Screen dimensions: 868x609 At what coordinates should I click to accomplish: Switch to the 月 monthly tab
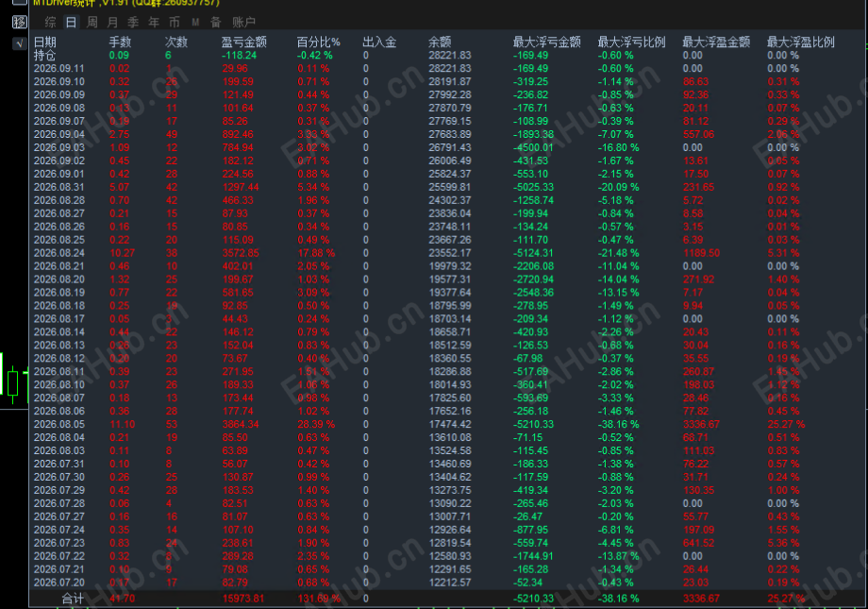[112, 22]
